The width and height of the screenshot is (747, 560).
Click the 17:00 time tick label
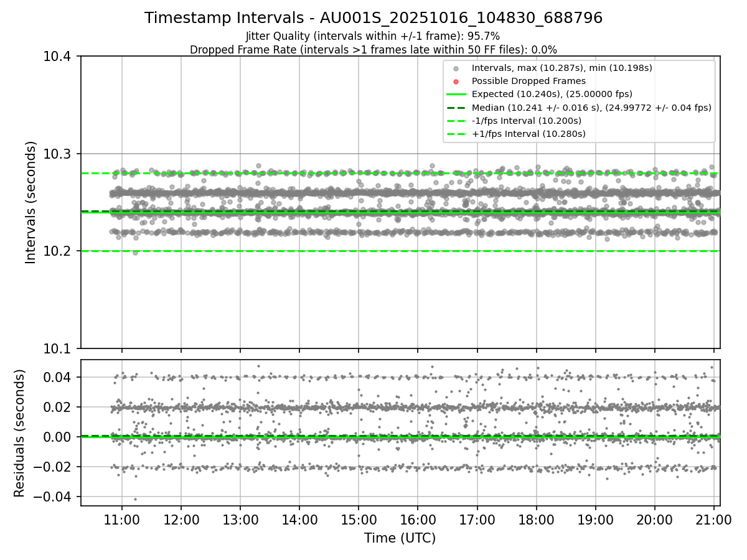point(477,519)
